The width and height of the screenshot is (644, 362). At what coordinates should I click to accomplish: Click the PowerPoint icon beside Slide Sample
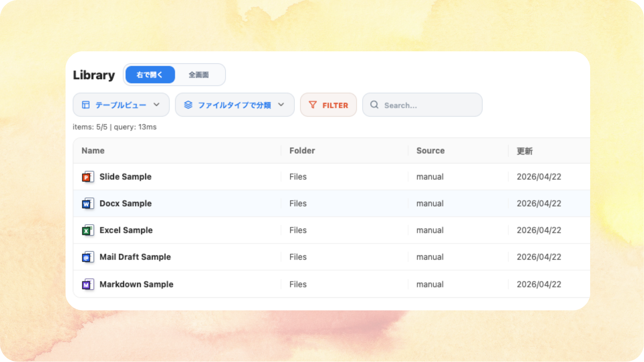[88, 177]
